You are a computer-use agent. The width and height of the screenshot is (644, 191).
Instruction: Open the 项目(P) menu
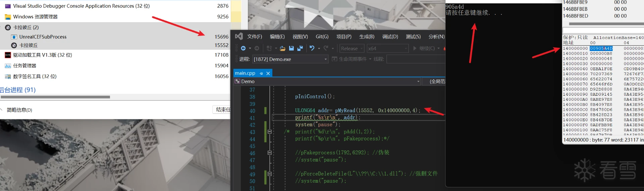(344, 37)
